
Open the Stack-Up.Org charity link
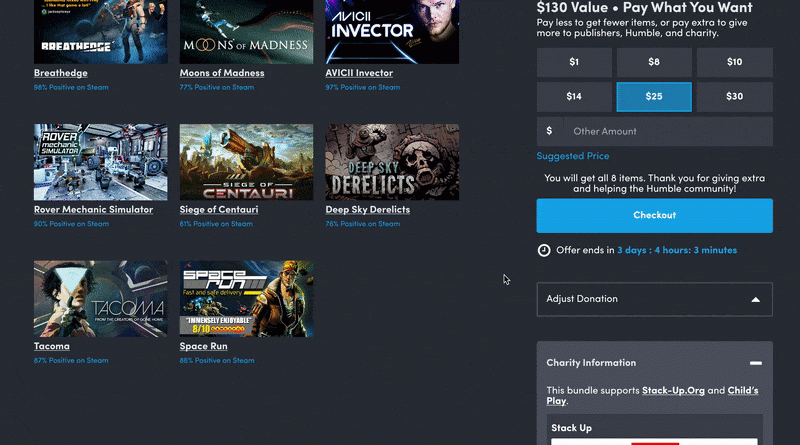tap(675, 390)
